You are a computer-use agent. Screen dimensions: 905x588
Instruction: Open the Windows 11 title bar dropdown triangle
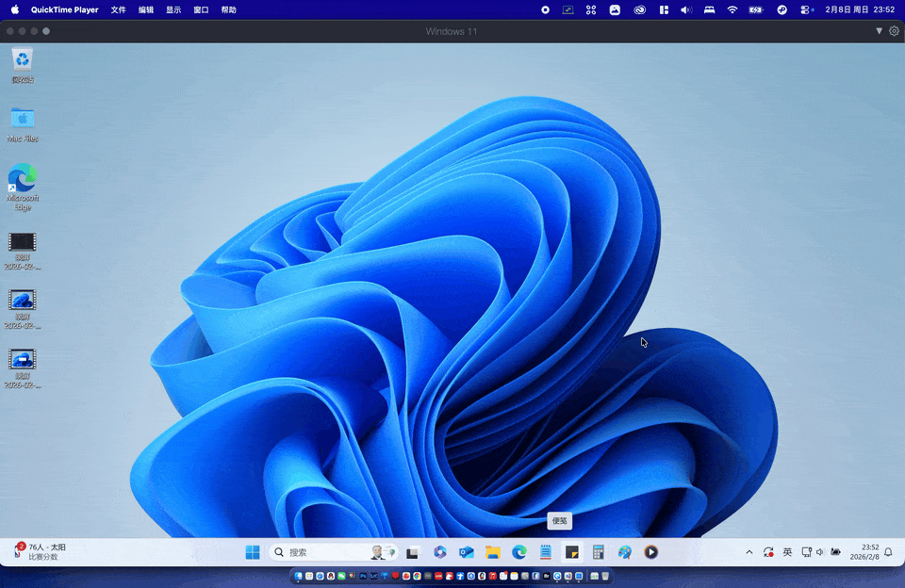click(879, 31)
